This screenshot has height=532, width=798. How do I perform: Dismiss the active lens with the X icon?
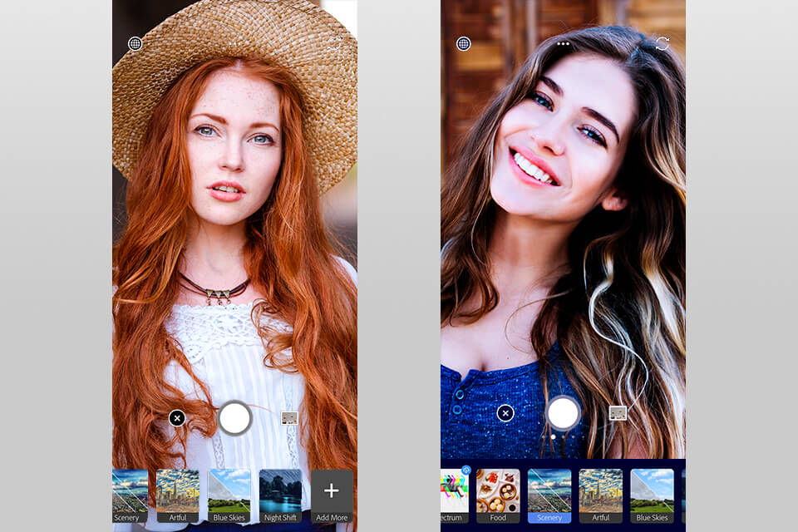coord(176,418)
